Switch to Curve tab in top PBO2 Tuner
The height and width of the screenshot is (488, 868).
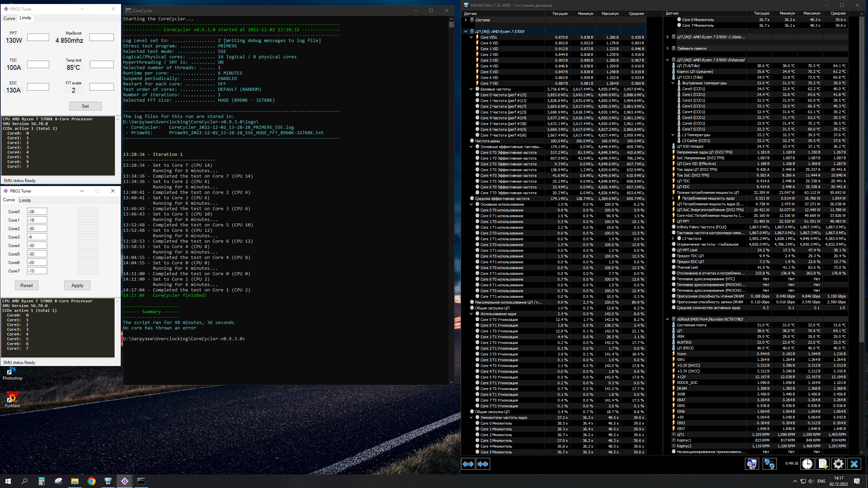coord(9,18)
